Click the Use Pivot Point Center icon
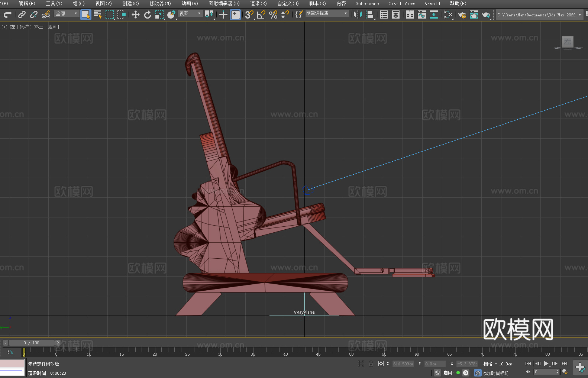This screenshot has width=588, height=378. pos(210,14)
